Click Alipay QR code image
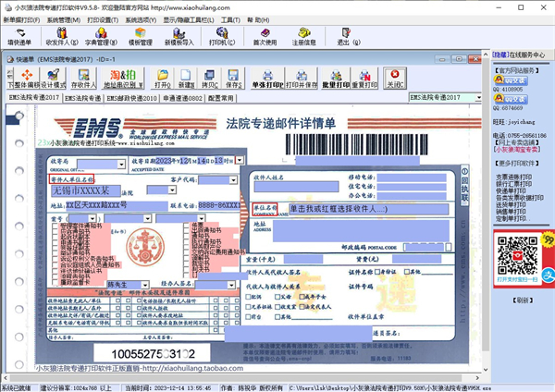The image size is (555, 392). point(517,256)
